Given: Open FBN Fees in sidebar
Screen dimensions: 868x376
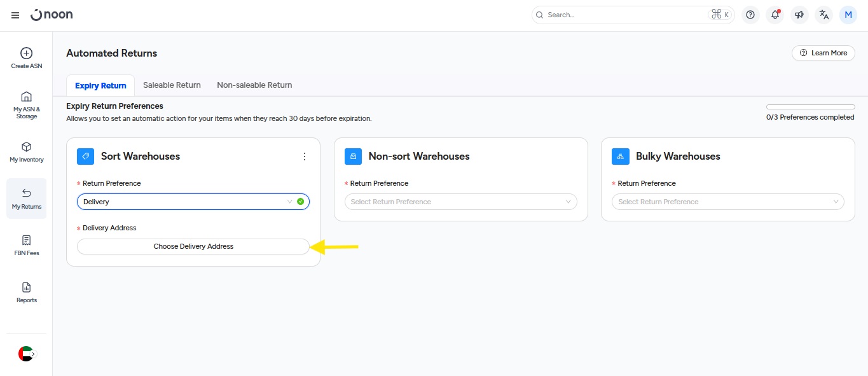Looking at the screenshot, I should pyautogui.click(x=27, y=245).
